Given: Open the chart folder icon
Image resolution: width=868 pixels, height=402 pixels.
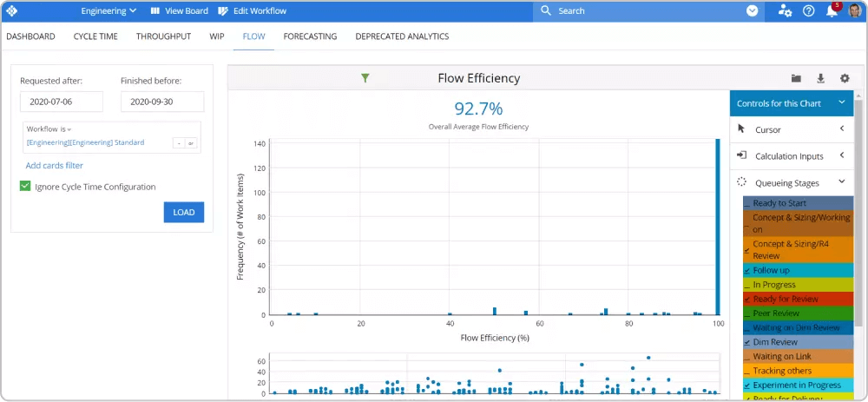Looking at the screenshot, I should pyautogui.click(x=796, y=78).
